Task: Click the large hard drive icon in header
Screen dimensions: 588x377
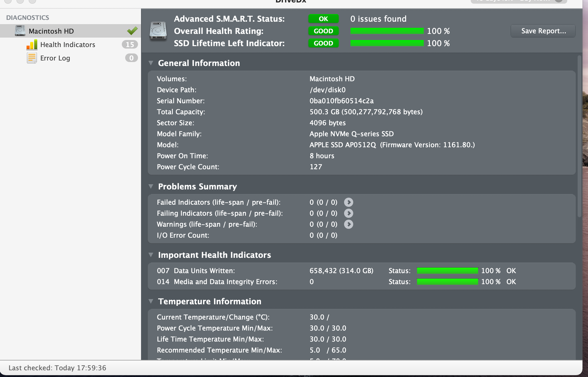Action: [x=158, y=31]
